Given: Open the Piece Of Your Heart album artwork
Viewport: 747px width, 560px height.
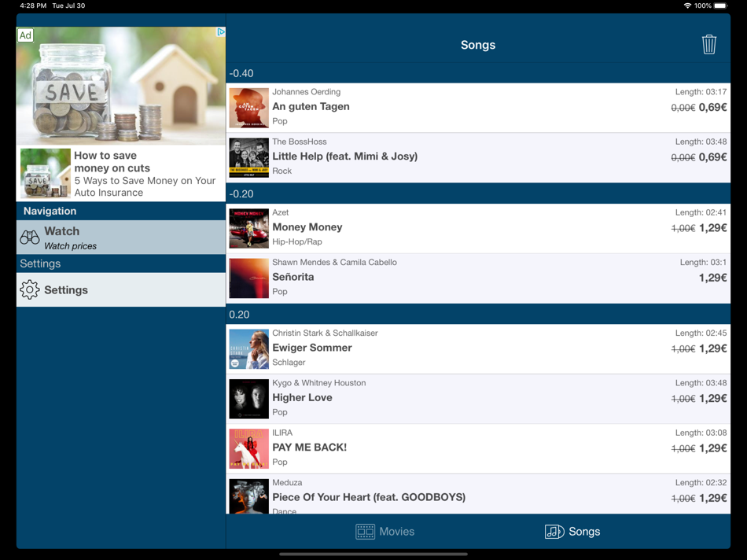Looking at the screenshot, I should pos(248,496).
